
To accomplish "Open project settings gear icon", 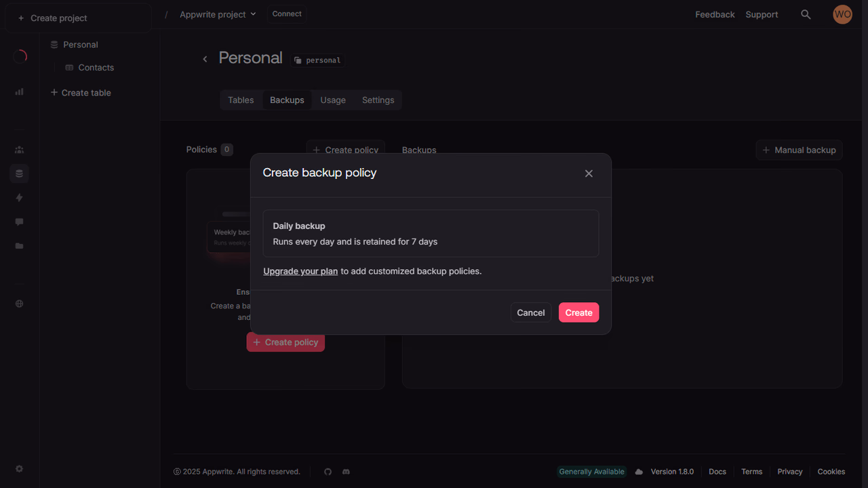I will click(x=19, y=469).
